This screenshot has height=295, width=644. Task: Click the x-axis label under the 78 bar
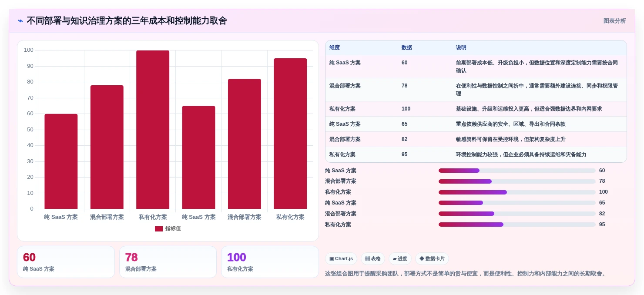107,217
